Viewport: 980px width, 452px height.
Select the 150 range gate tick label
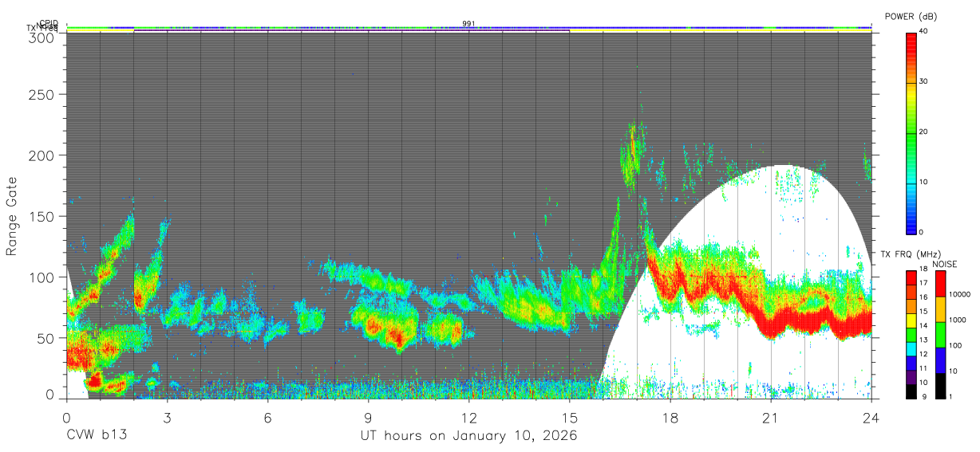click(x=43, y=216)
